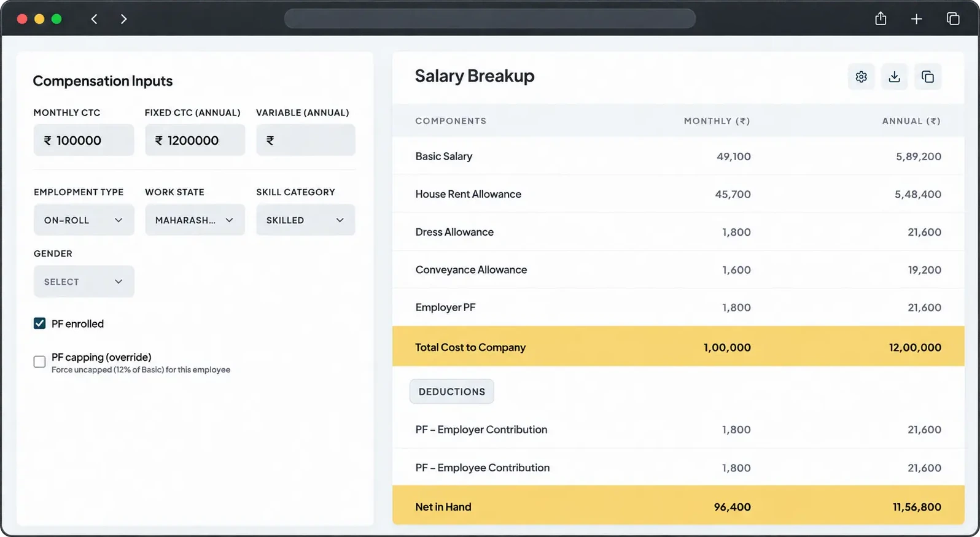Image resolution: width=980 pixels, height=537 pixels.
Task: Open the Gender select dropdown
Action: pos(84,281)
